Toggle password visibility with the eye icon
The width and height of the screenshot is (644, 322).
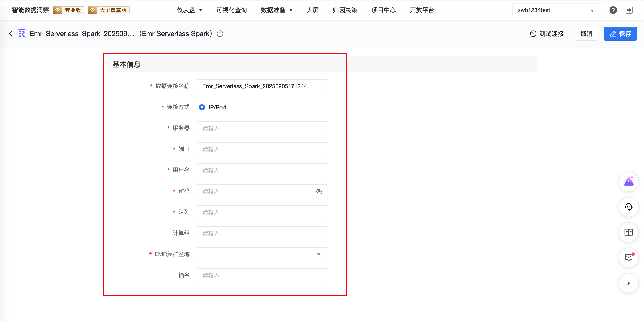click(x=319, y=191)
